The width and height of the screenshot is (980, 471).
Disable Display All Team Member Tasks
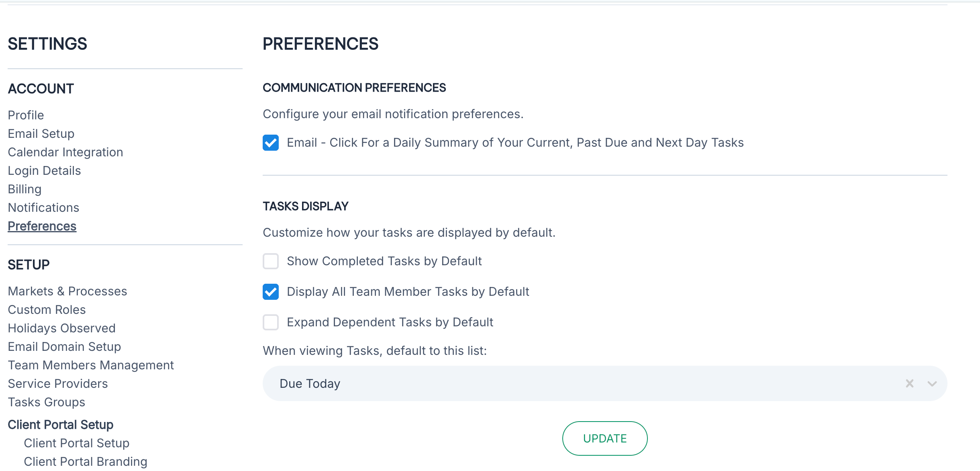tap(271, 292)
